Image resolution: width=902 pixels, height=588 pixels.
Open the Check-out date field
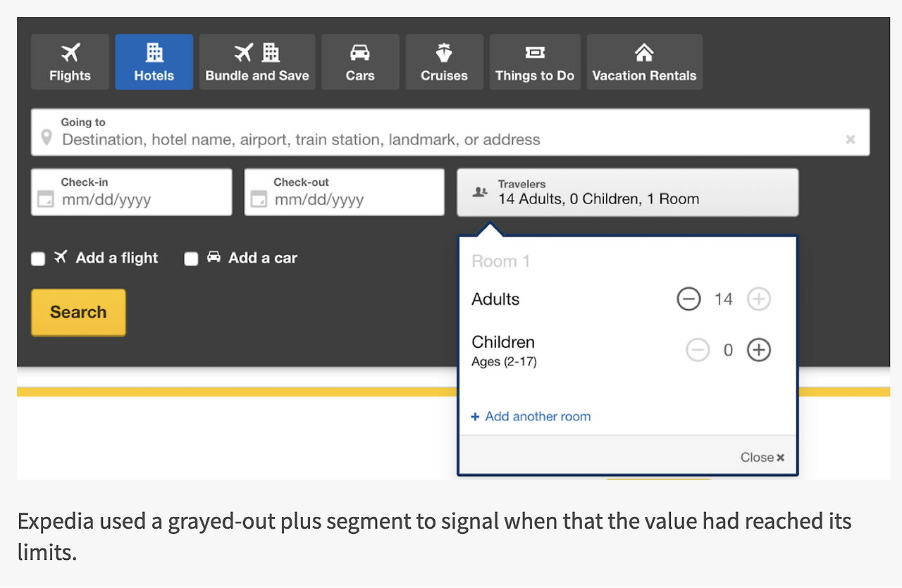(345, 192)
